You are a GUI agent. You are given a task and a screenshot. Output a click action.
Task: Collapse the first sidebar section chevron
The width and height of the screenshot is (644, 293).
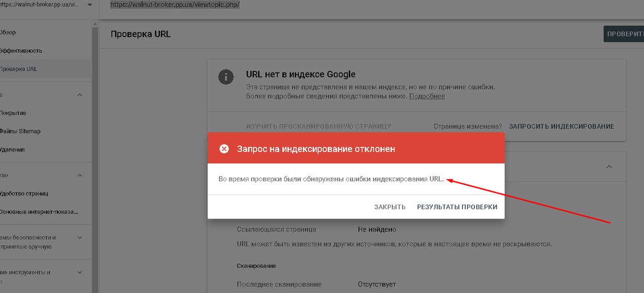79,95
